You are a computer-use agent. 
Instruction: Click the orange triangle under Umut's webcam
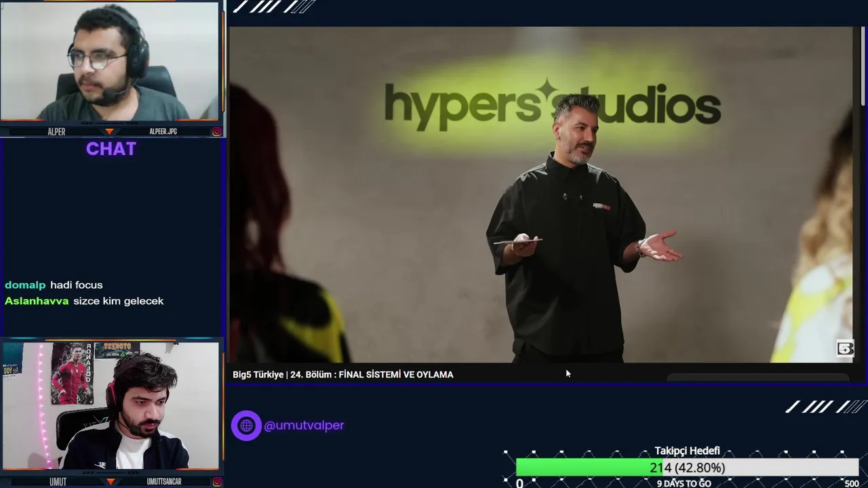tap(110, 482)
